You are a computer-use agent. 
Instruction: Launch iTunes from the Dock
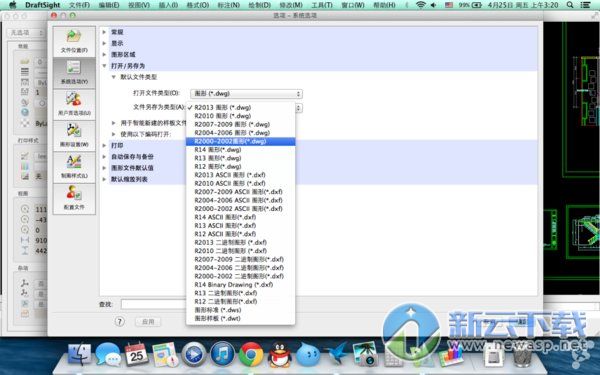(222, 354)
